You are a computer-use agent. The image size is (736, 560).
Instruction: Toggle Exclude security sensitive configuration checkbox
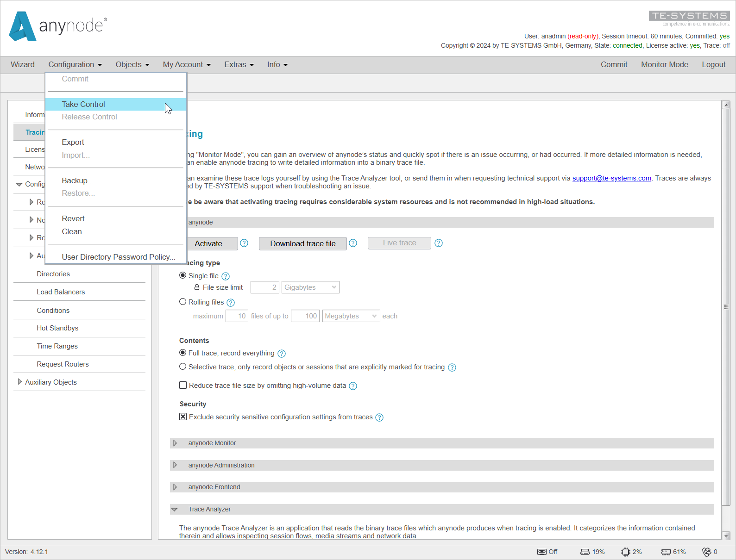183,417
